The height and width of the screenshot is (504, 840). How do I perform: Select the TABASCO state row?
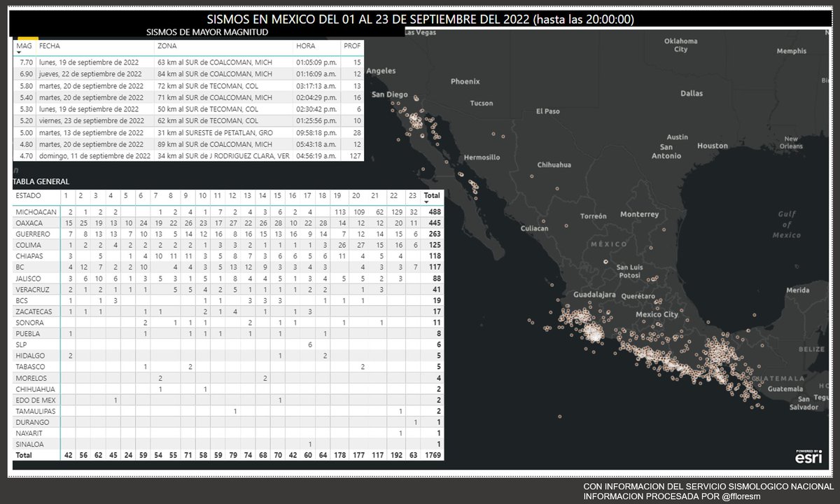pyautogui.click(x=228, y=367)
